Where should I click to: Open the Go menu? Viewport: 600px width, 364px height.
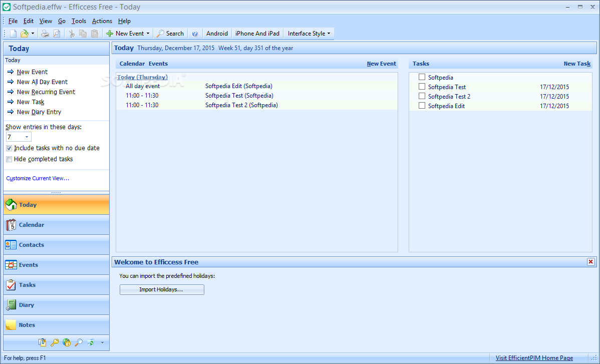click(62, 21)
